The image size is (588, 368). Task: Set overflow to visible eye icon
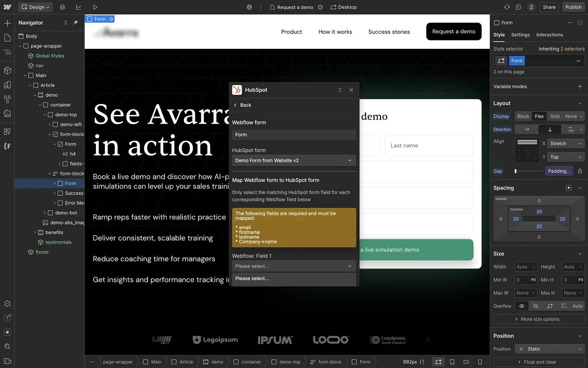521,306
